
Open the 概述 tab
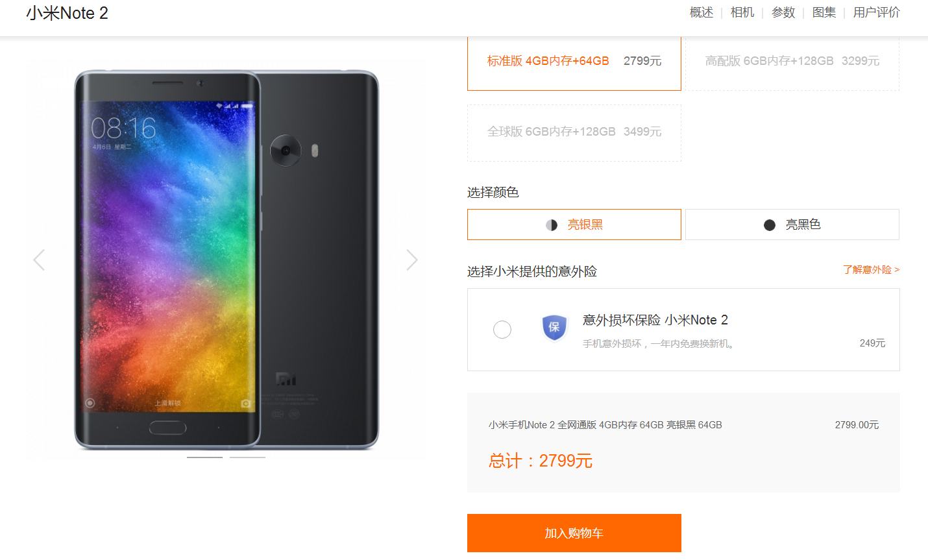tap(702, 12)
